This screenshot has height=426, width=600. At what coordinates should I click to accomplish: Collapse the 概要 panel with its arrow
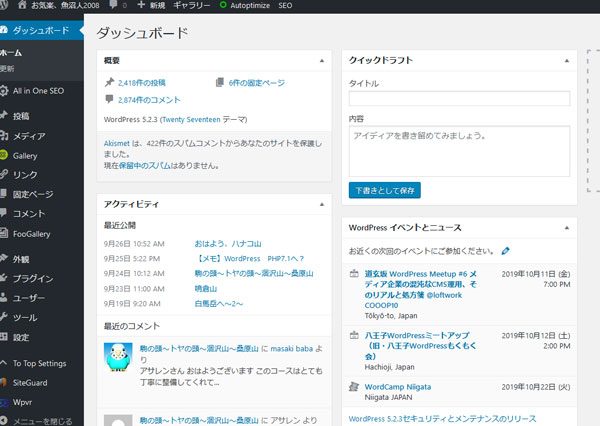click(322, 60)
